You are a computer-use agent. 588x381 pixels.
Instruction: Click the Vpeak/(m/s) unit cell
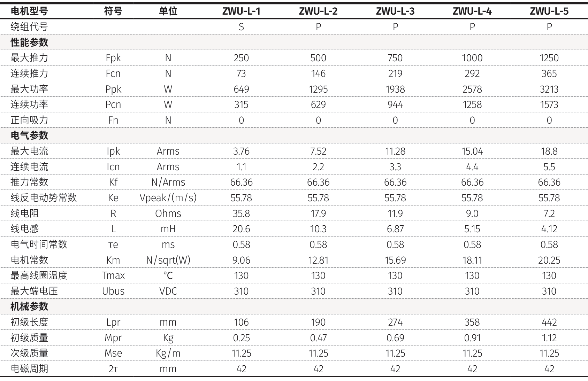pos(168,198)
